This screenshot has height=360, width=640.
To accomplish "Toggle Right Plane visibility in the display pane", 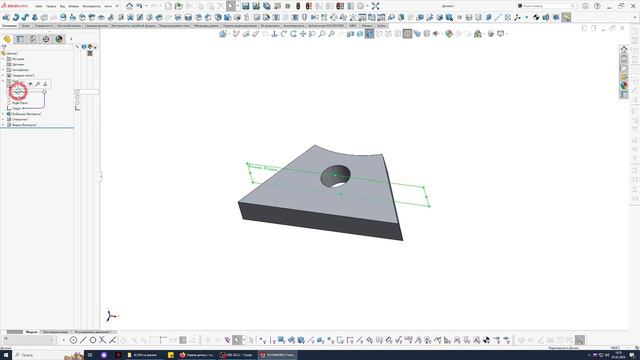I will tap(77, 103).
